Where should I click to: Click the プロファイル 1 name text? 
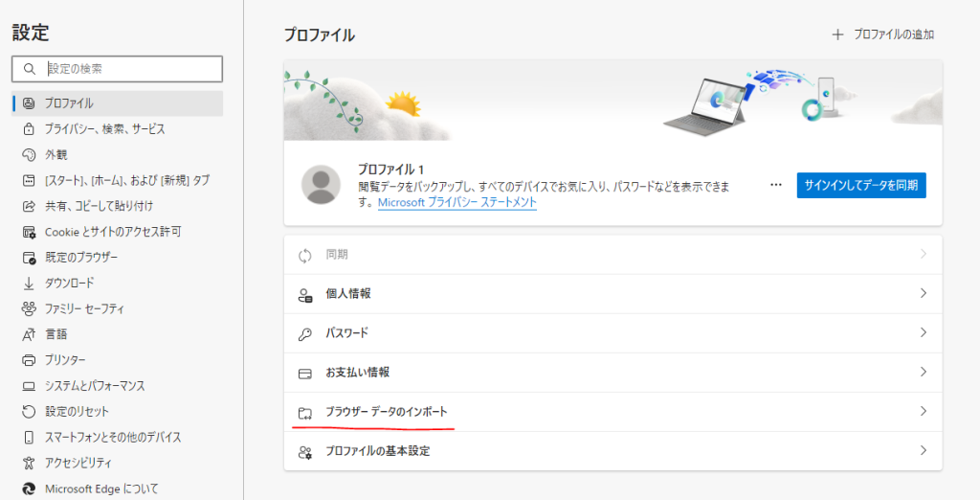[391, 170]
